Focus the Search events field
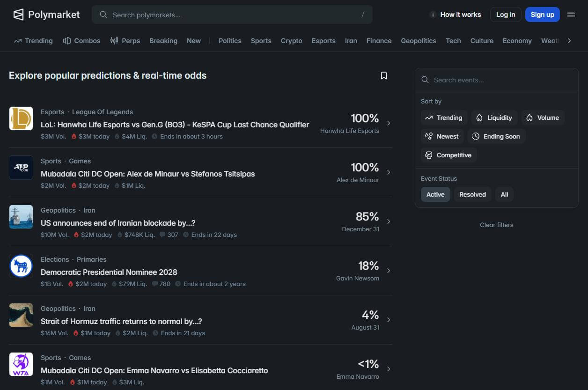The image size is (588, 390). [497, 80]
